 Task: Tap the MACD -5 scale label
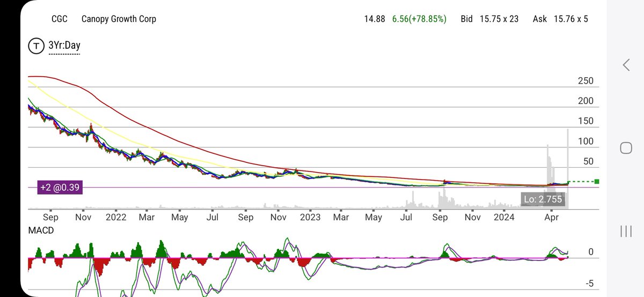(x=590, y=283)
